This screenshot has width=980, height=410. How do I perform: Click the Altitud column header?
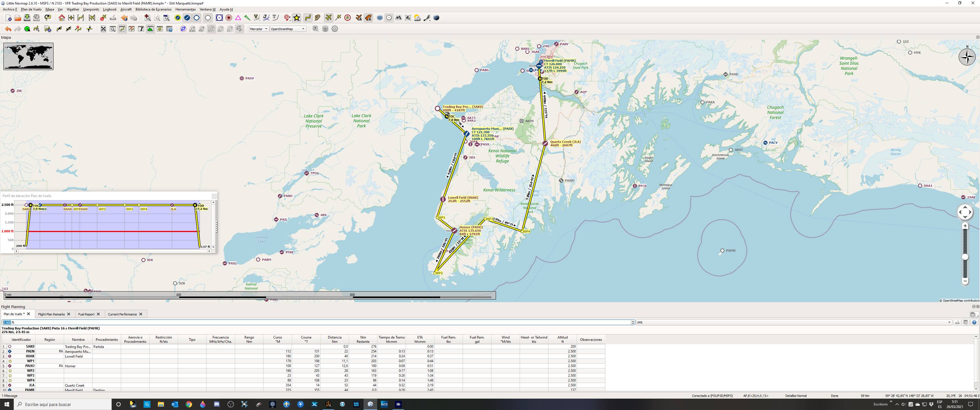[562, 339]
